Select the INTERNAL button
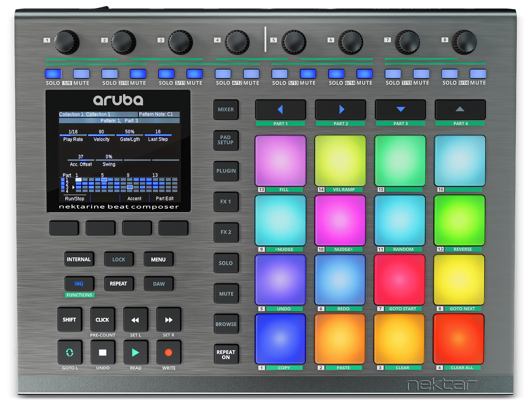 [x=79, y=259]
